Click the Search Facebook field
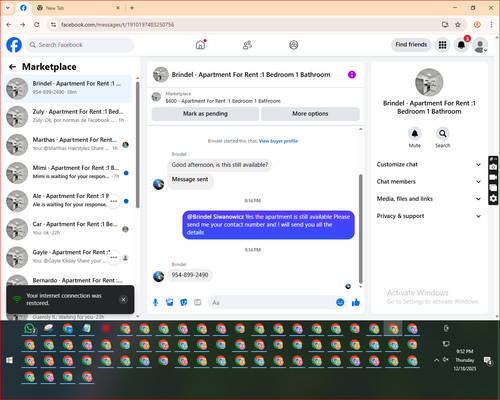Image resolution: width=500 pixels, height=400 pixels. click(x=80, y=45)
